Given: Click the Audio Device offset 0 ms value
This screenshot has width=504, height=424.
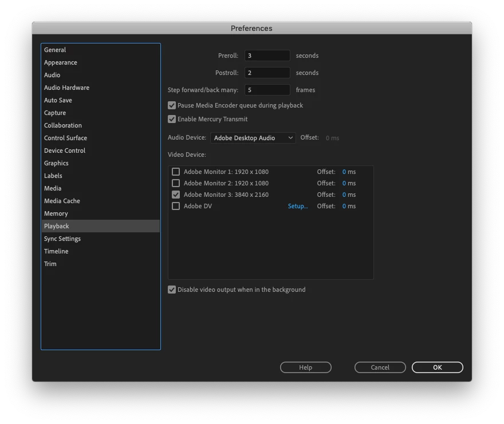Looking at the screenshot, I should 332,138.
